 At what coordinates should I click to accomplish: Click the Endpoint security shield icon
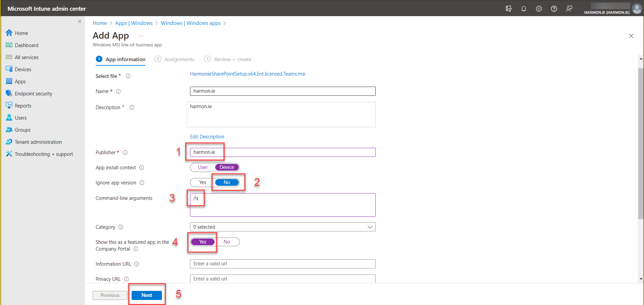click(x=9, y=93)
